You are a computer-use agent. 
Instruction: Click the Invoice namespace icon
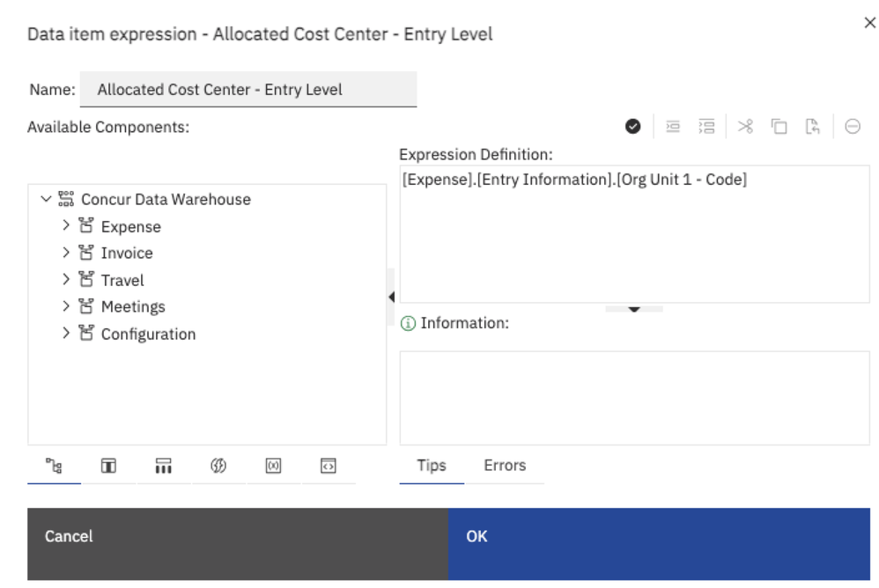(85, 253)
